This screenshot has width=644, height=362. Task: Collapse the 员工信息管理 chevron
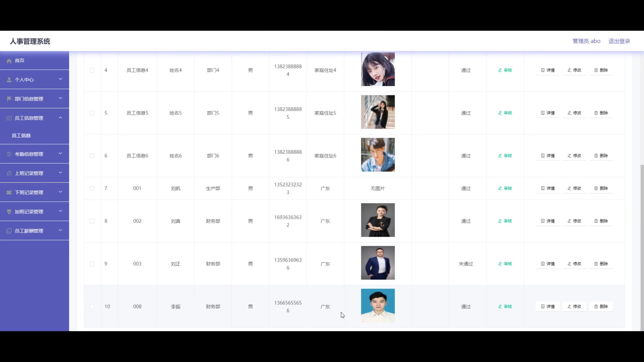coord(60,118)
